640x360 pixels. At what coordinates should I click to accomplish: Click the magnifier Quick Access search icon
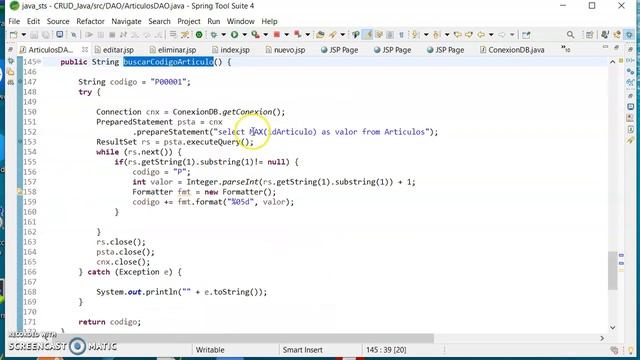(x=570, y=35)
